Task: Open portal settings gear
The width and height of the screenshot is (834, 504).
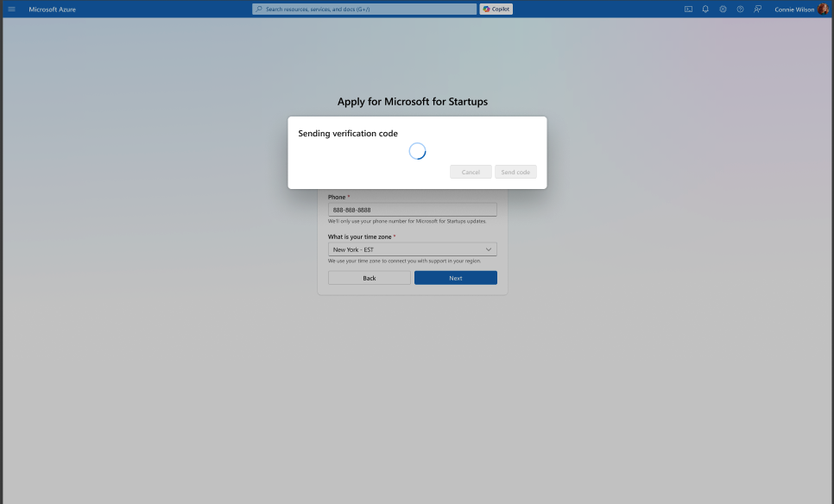Action: tap(723, 9)
